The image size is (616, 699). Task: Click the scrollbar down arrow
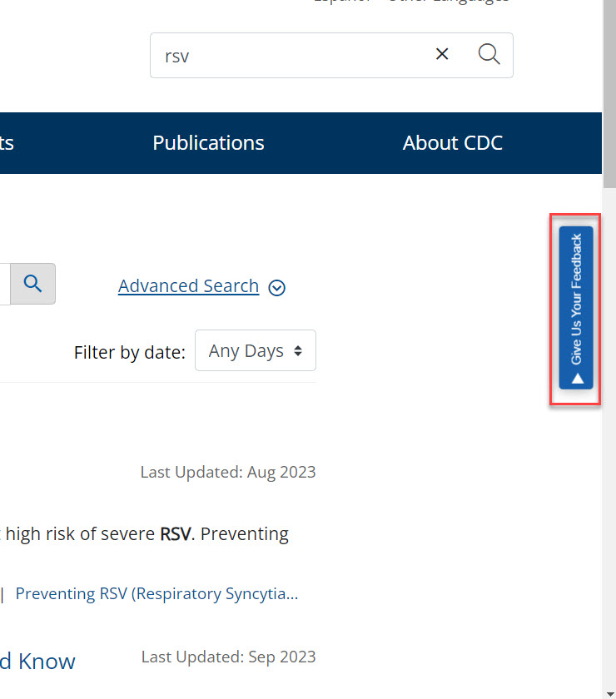point(609,694)
